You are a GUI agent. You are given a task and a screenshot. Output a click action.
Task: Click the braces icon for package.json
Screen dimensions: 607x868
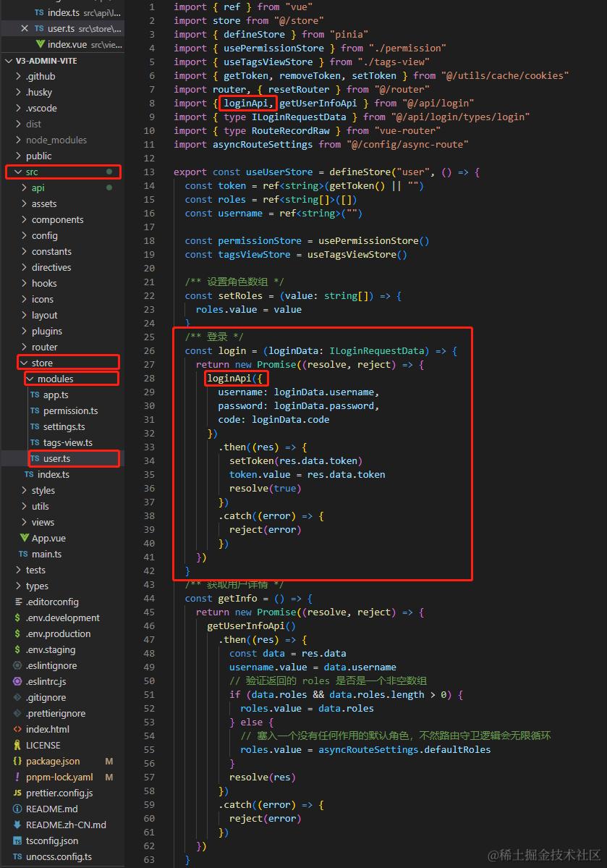17,761
